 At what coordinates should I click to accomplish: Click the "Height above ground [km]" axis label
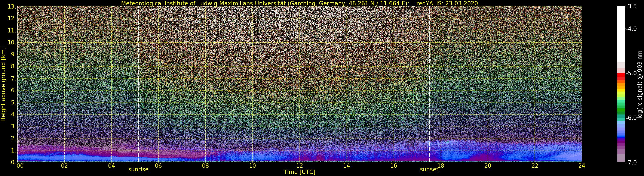coord(3,84)
